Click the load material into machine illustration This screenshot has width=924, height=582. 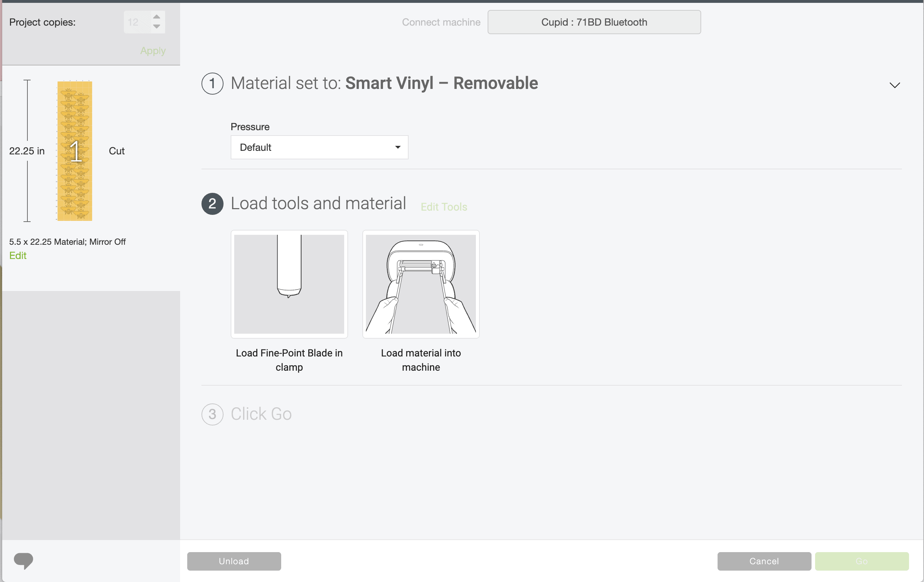click(x=421, y=284)
